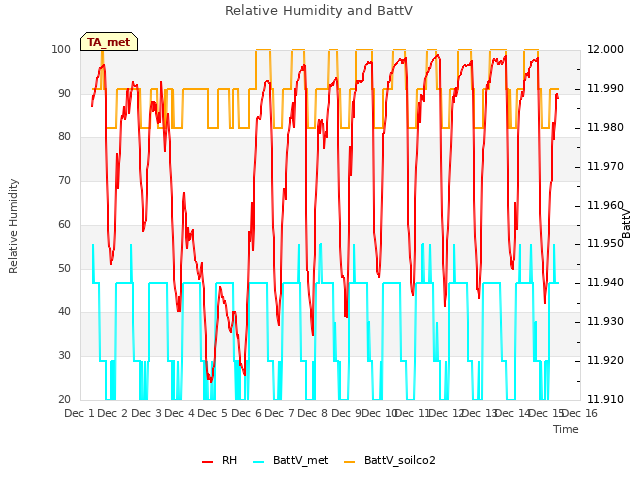
Task: Click the BattV_met legend entry
Action: tap(290, 460)
